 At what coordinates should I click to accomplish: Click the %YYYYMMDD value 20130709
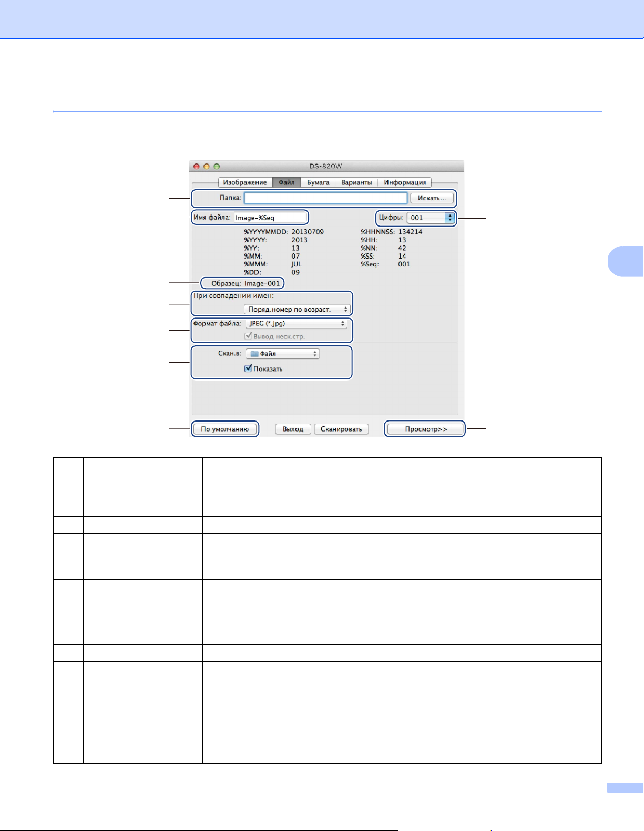(x=308, y=232)
